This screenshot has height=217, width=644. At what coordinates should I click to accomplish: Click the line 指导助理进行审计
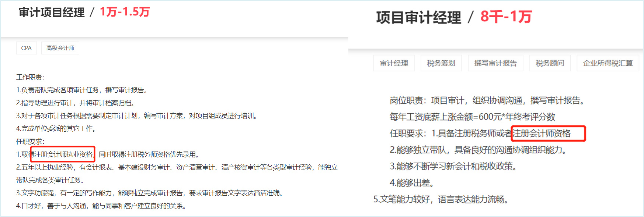pos(76,103)
